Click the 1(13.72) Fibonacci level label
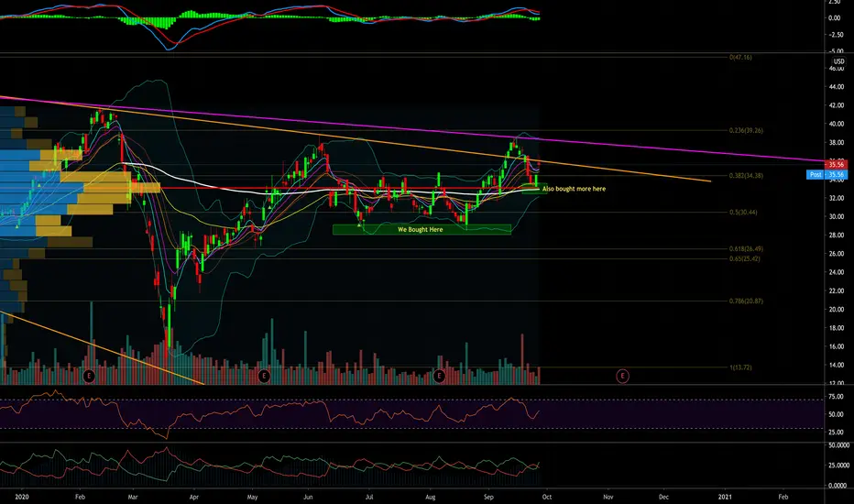Screen dimensions: 854x504 click(x=740, y=367)
